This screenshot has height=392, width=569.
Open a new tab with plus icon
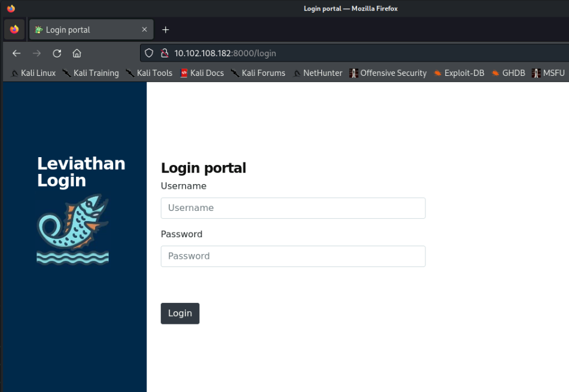(x=166, y=30)
